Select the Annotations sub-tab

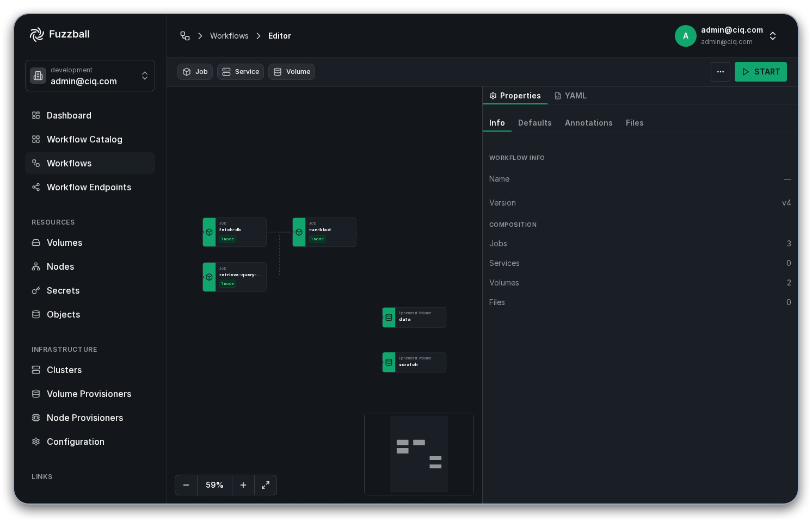click(x=589, y=123)
